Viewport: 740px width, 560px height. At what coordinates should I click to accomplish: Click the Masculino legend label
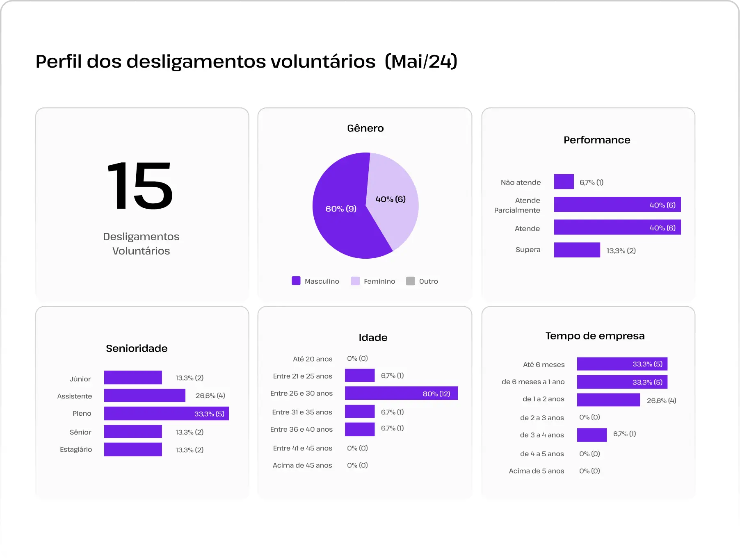(x=322, y=281)
